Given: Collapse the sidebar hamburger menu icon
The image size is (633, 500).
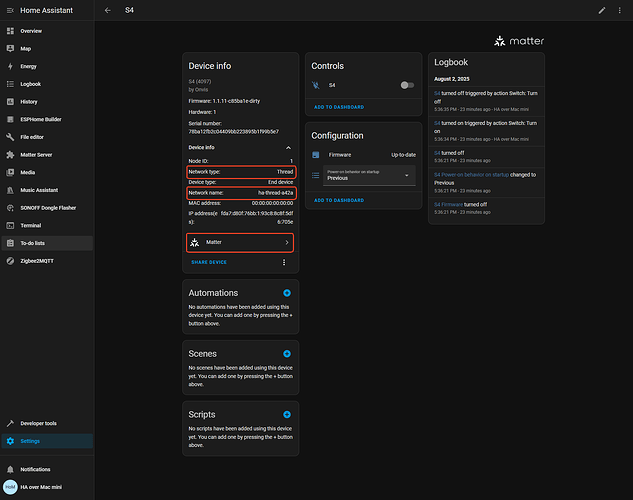Looking at the screenshot, I should point(10,10).
